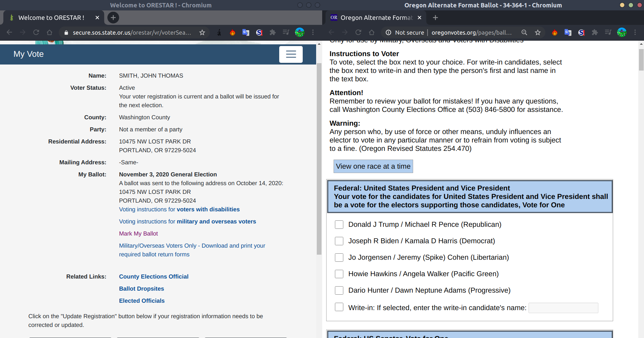Open voting instructions for voters with disabilities
This screenshot has width=644, height=338.
pos(179,209)
